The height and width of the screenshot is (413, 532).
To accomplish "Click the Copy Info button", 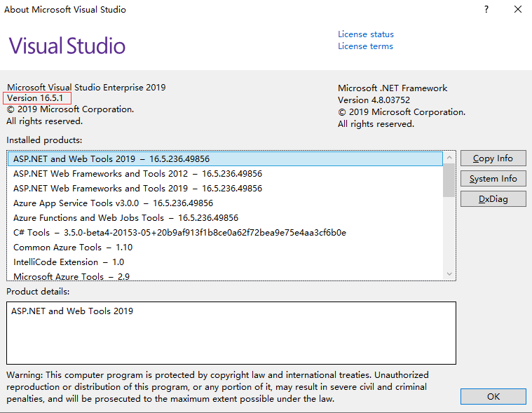I will click(x=493, y=158).
